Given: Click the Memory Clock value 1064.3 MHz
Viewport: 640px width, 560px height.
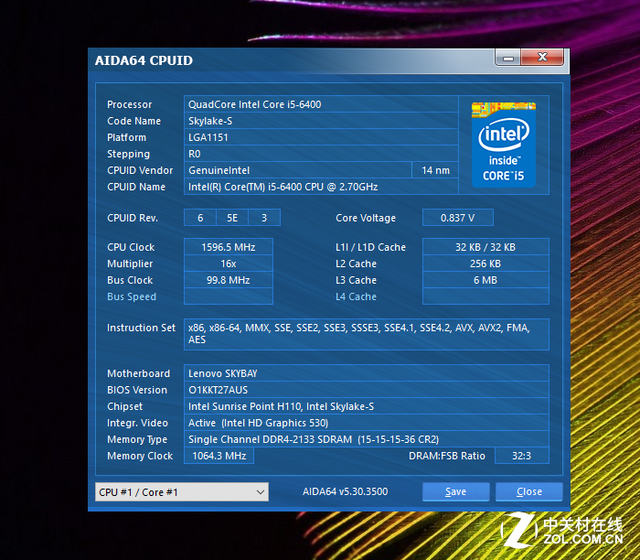Looking at the screenshot, I should coord(219,456).
